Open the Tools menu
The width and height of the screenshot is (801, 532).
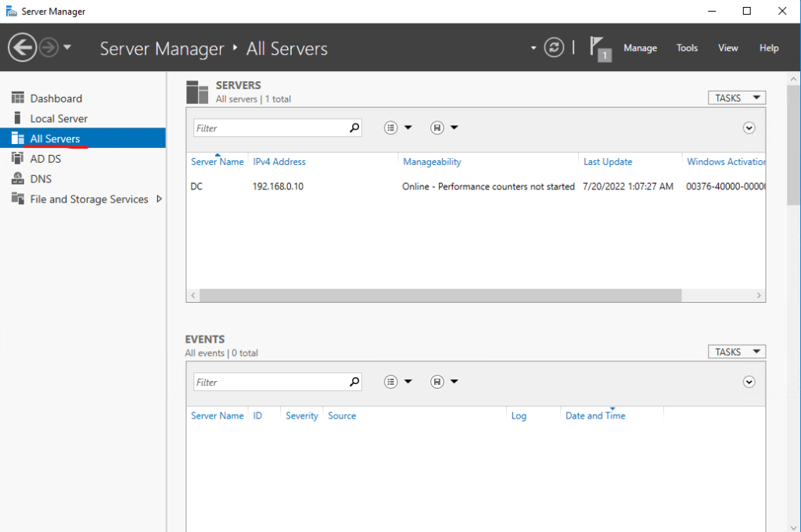click(686, 48)
